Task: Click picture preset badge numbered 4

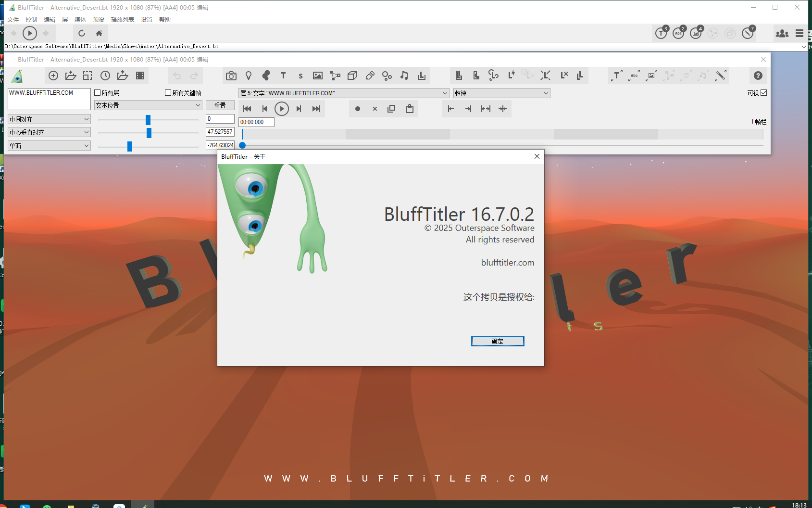Action: pos(697,33)
